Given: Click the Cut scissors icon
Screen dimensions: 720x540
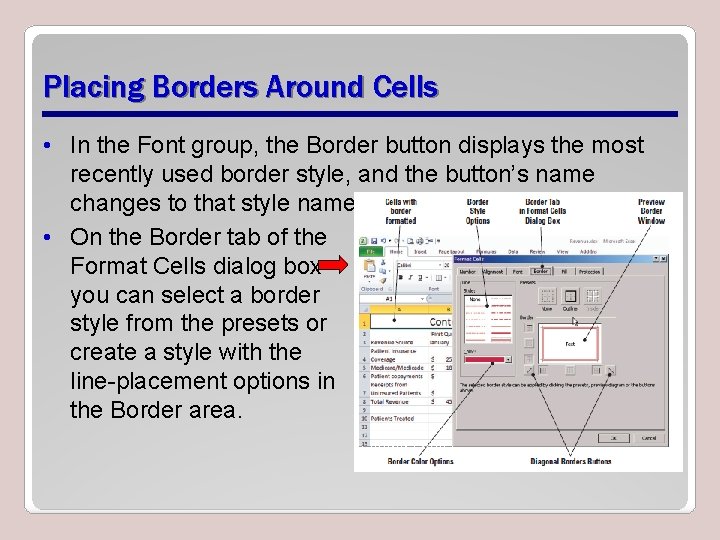Looking at the screenshot, I should 382,262.
